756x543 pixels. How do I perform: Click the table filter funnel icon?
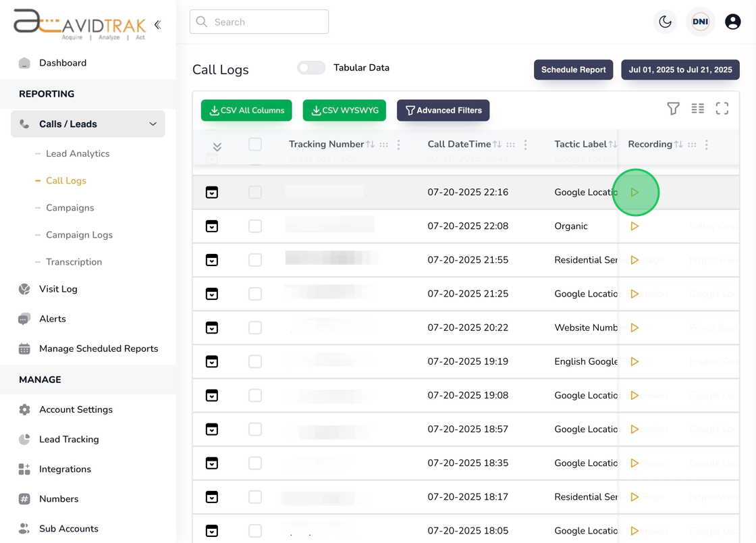pos(673,109)
